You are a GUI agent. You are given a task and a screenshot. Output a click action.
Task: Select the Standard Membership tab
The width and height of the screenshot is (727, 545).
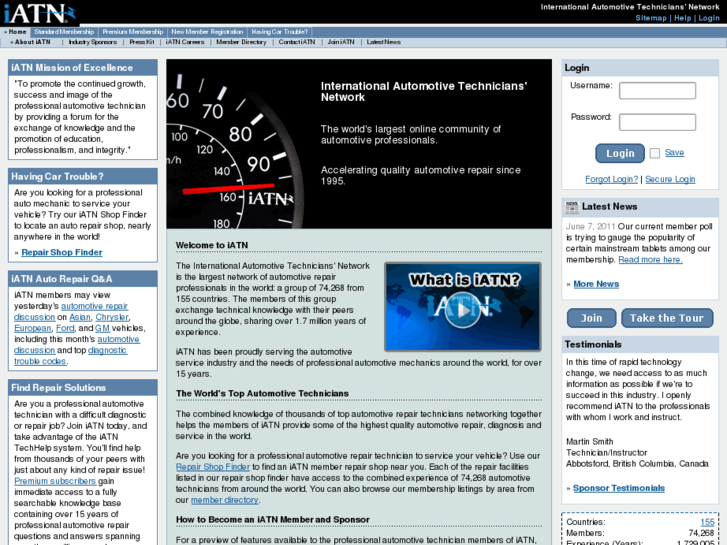point(64,32)
